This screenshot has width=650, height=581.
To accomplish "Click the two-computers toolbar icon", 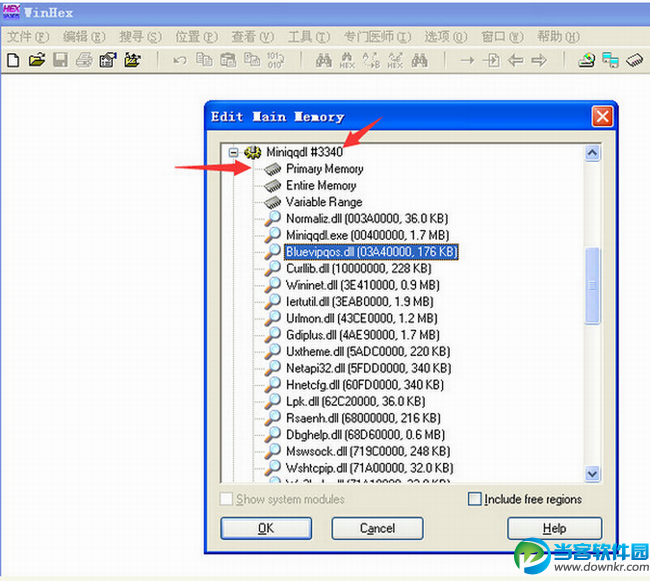I will pyautogui.click(x=611, y=61).
